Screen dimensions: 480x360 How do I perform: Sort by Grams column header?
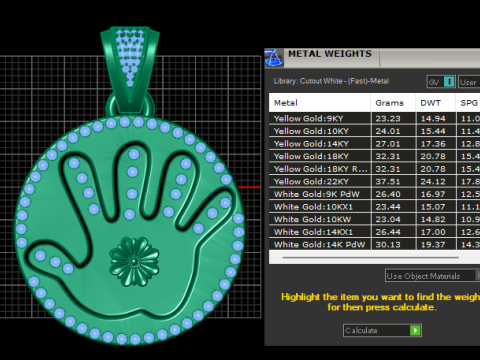[x=393, y=103]
